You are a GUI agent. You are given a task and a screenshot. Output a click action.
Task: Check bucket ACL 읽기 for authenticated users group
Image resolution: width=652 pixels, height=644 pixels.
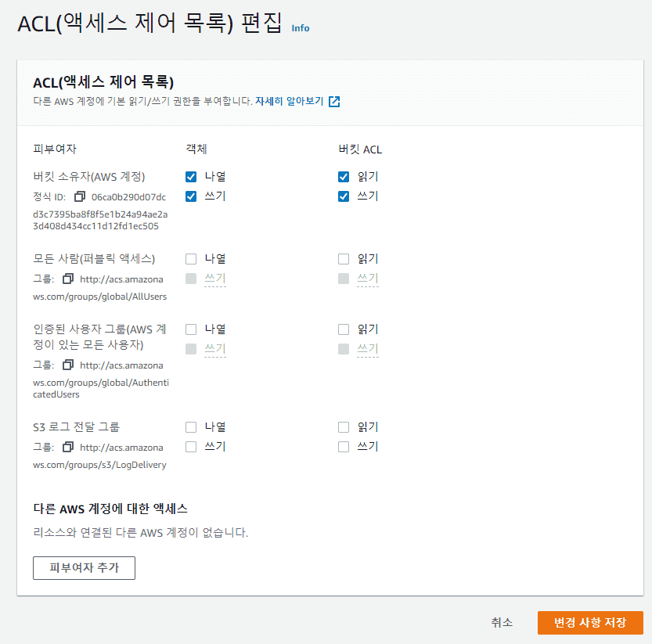(x=344, y=329)
